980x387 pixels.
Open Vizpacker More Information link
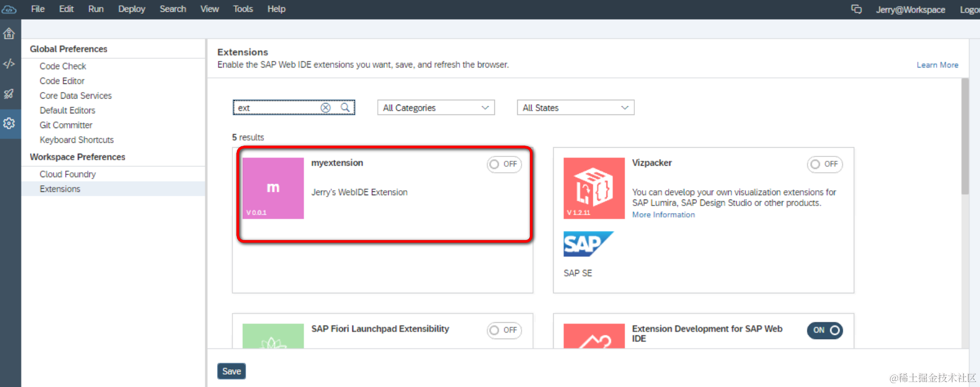click(x=663, y=215)
